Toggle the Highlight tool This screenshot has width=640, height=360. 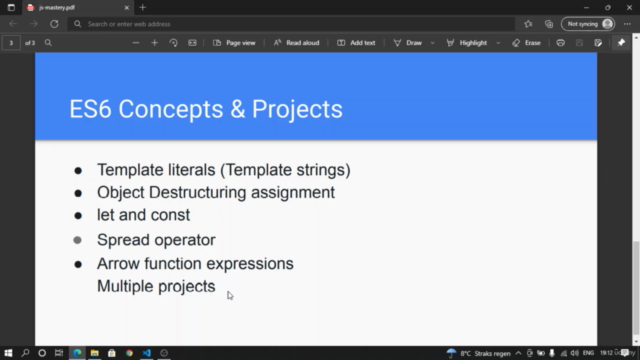[x=467, y=43]
